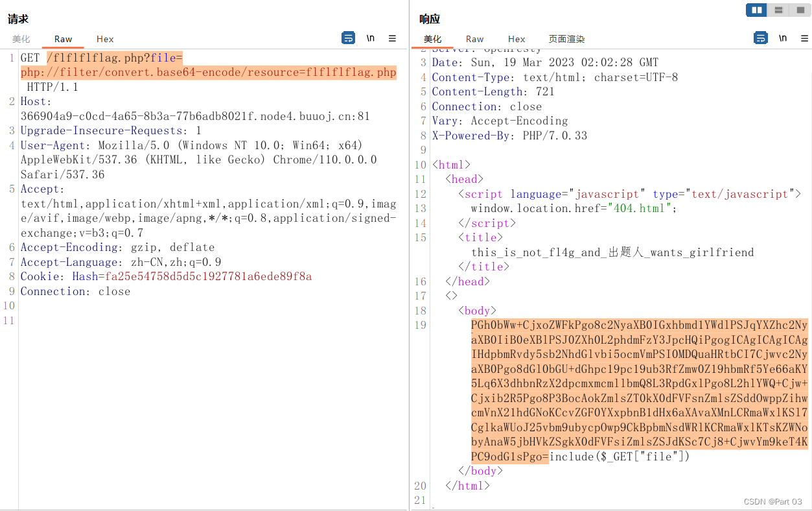Click the highlighted base64 block starting PGh0bWw+
The width and height of the screenshot is (812, 511).
(640, 390)
